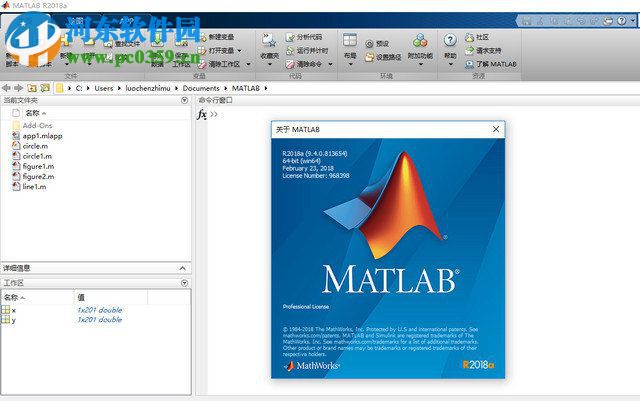Click the MathWorks logo in about dialog
Screen dimensions: 640x401
(x=312, y=365)
